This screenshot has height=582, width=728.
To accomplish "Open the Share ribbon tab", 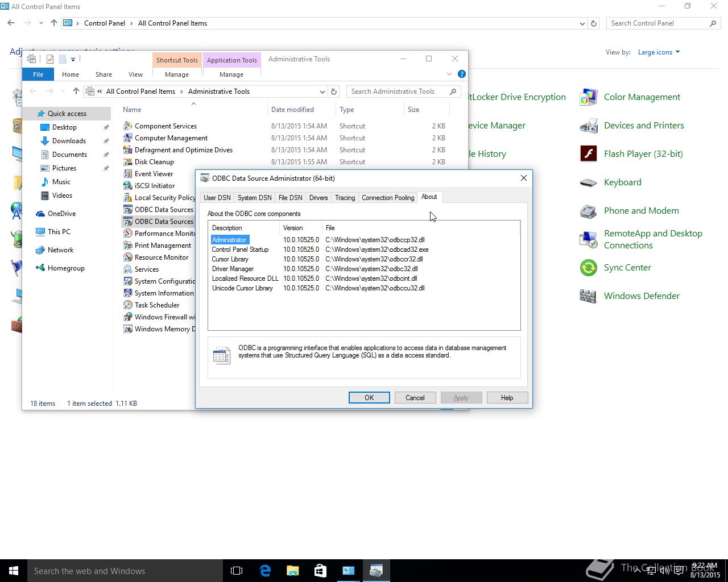I will [104, 74].
